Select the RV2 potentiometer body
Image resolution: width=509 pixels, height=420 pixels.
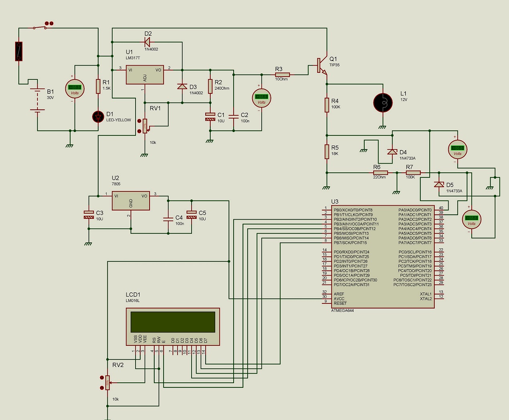click(x=107, y=383)
